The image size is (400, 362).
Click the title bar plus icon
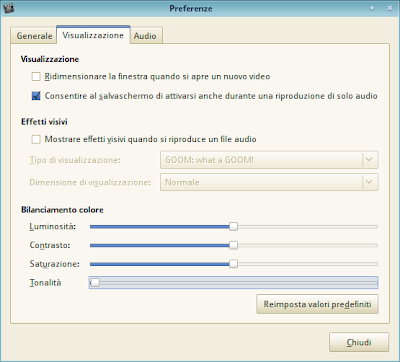372,8
